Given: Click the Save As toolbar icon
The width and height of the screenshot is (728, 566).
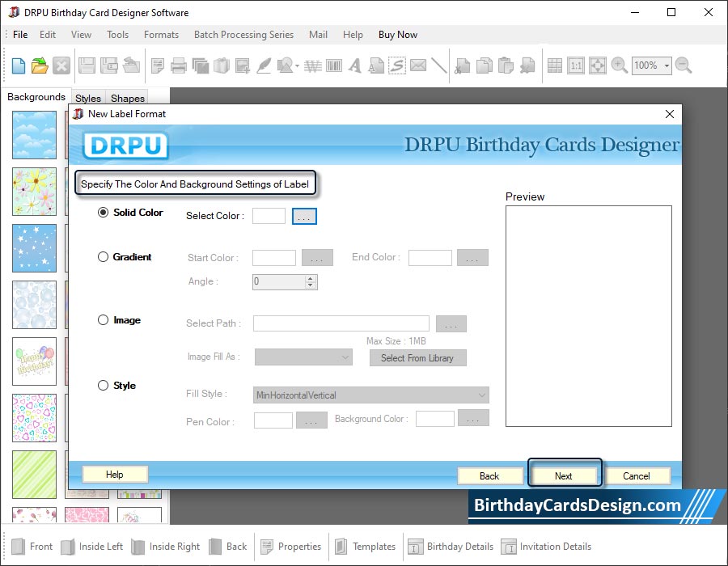Looking at the screenshot, I should [x=108, y=65].
